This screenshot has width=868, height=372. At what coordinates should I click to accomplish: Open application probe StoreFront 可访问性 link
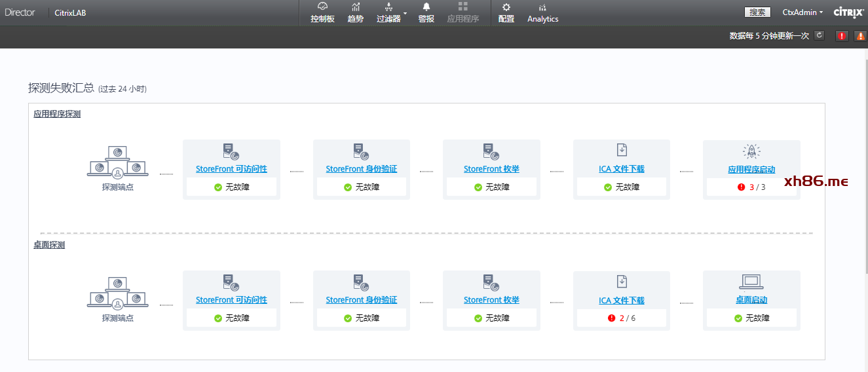click(x=231, y=169)
